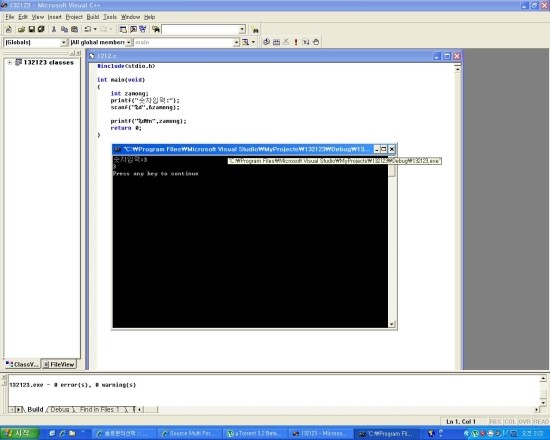Click the 'Press any key to continue' console text
Image resolution: width=550 pixels, height=440 pixels.
coord(155,174)
